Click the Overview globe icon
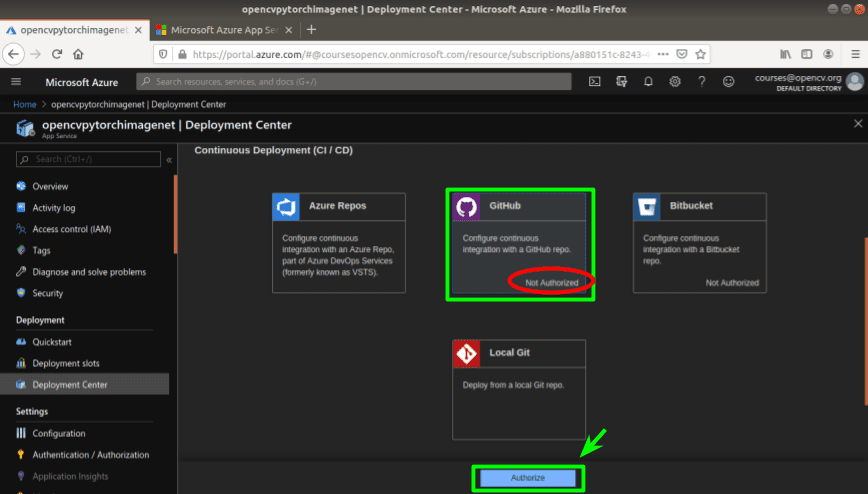Image resolution: width=868 pixels, height=494 pixels. tap(21, 186)
